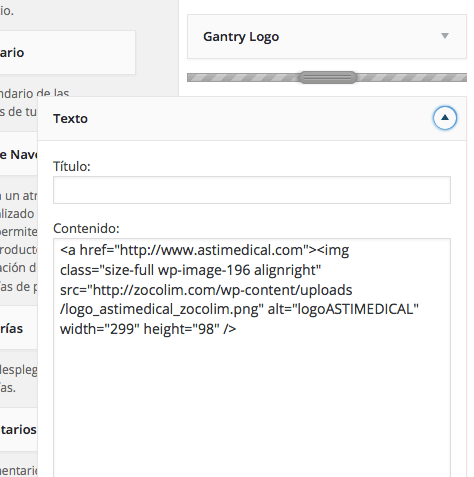Screen dimensions: 474x477
Task: Collapse the Texto widget panel
Action: click(x=445, y=118)
